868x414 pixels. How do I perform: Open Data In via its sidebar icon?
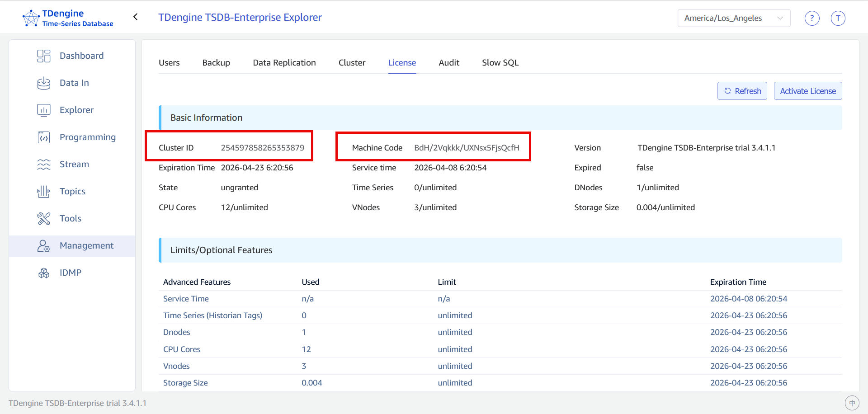(x=43, y=83)
